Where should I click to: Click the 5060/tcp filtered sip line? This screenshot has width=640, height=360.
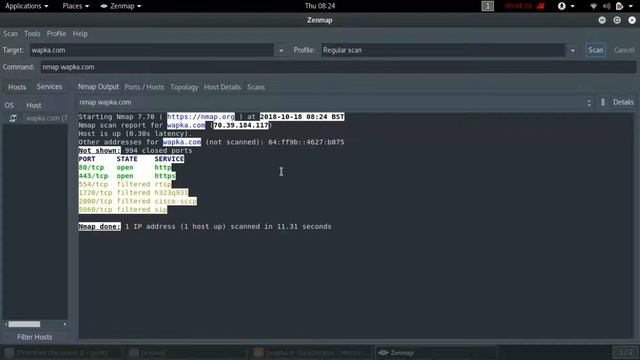tap(123, 210)
